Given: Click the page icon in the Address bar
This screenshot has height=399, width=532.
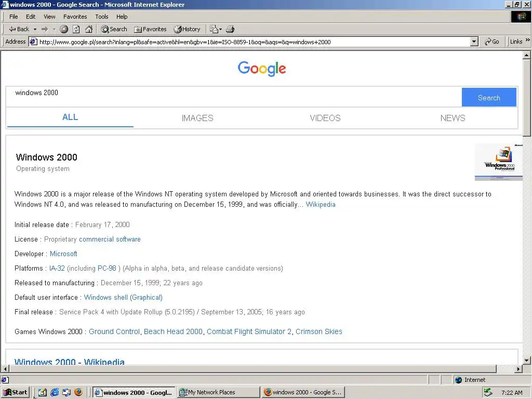Looking at the screenshot, I should click(33, 42).
